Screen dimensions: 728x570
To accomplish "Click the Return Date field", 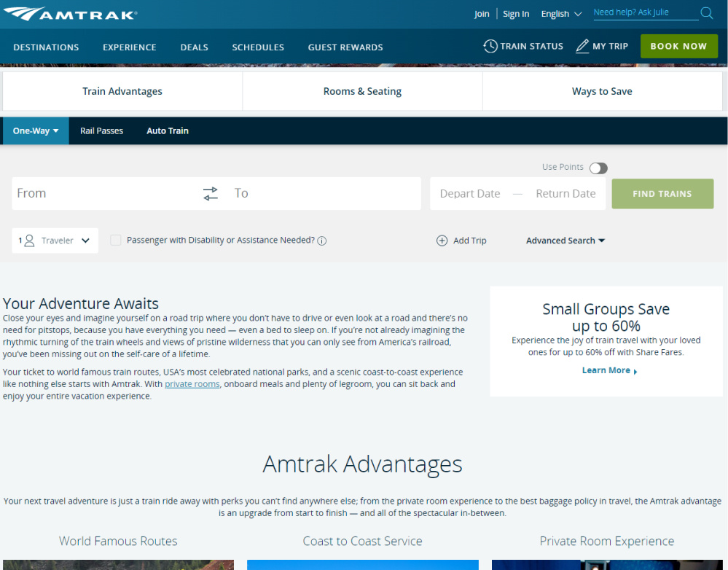I will click(x=565, y=194).
